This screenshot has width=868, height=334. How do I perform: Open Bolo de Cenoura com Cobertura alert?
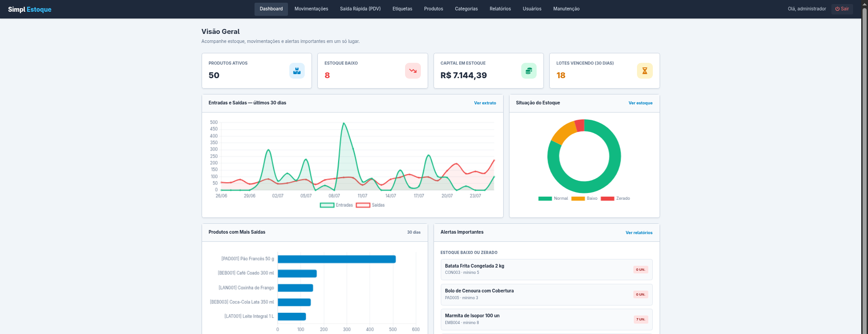547,295
